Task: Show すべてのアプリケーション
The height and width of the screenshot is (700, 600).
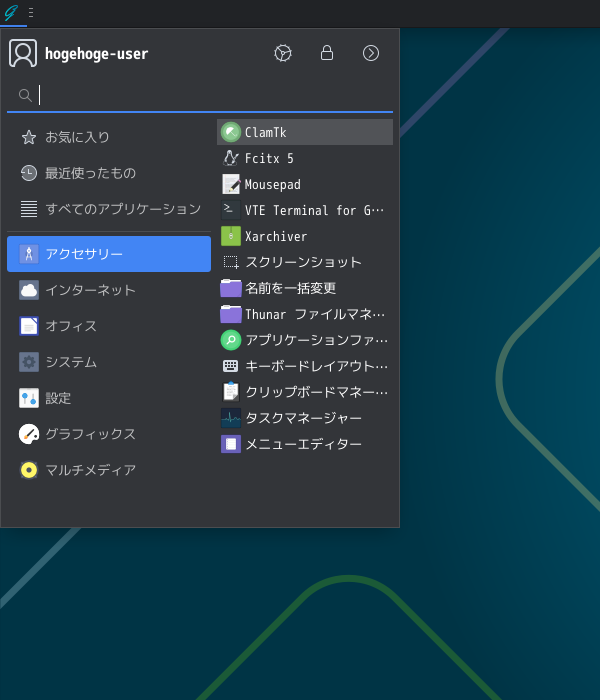Action: click(109, 209)
